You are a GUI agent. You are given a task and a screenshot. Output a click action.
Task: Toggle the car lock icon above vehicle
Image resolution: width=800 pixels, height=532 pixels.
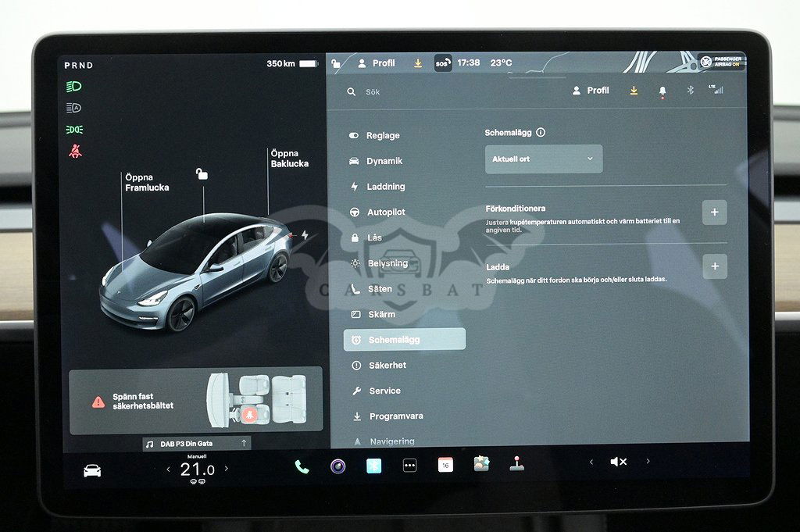[202, 174]
